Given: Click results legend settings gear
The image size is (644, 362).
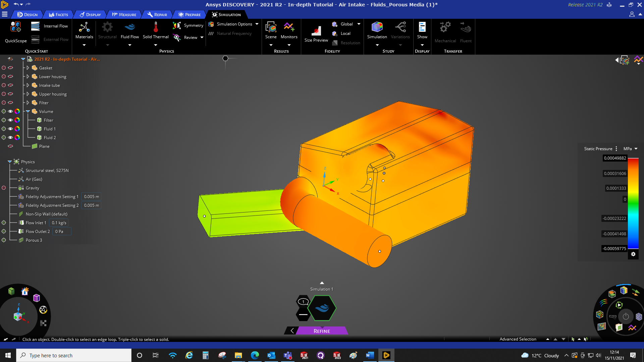Looking at the screenshot, I should coord(633,254).
